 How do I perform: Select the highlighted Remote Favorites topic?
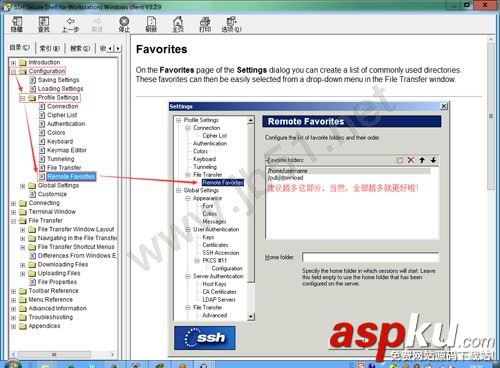click(71, 176)
